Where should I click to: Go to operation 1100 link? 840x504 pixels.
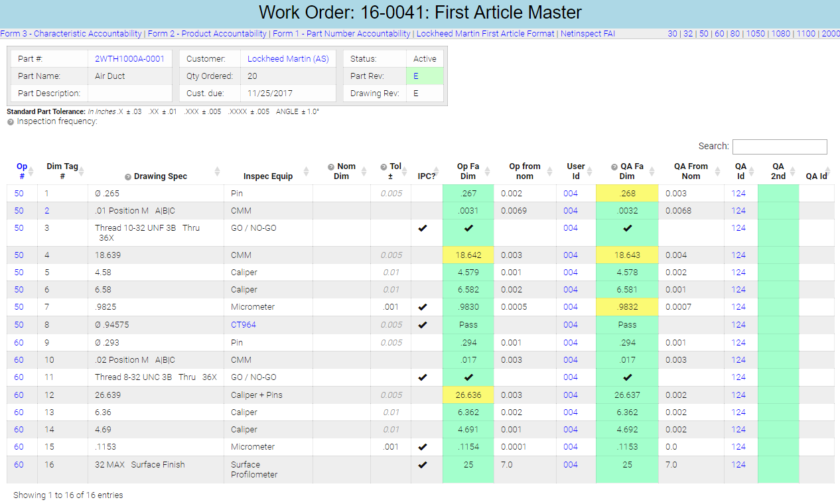point(806,33)
